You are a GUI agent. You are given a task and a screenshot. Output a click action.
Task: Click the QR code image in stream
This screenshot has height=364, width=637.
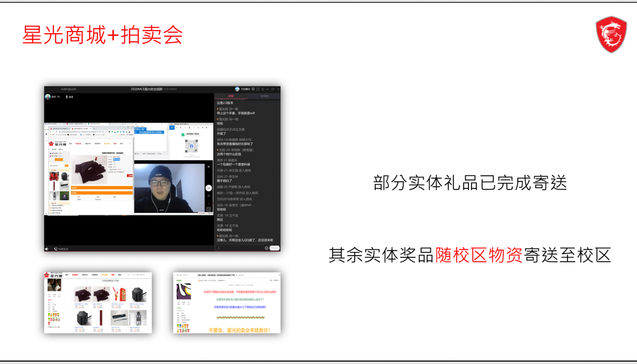(x=191, y=146)
